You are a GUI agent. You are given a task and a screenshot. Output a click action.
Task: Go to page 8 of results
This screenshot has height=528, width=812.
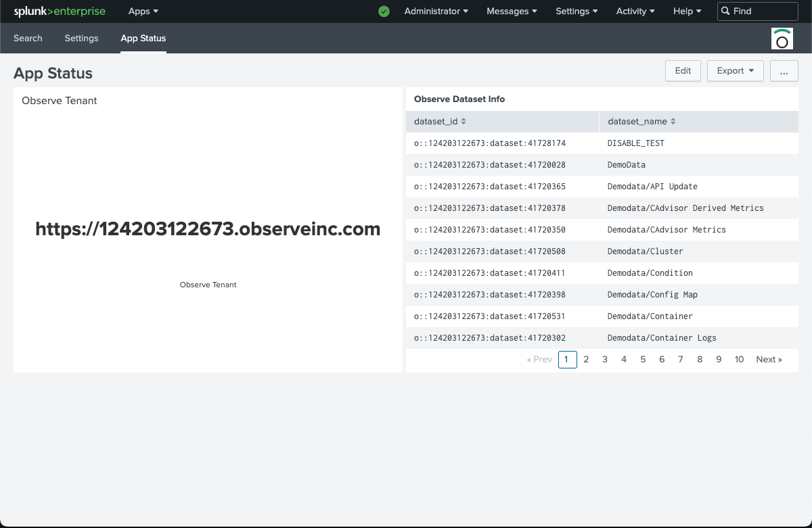click(x=700, y=360)
